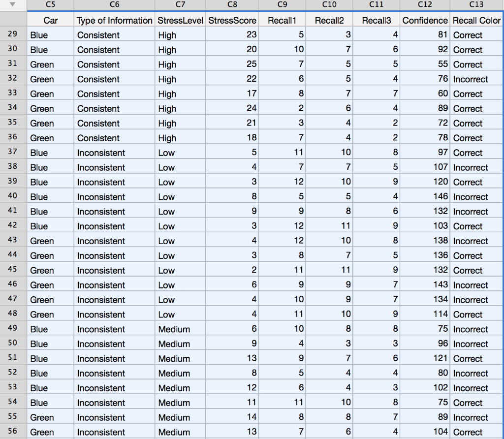504x439 pixels.
Task: Select the C7 column header
Action: 180,5
